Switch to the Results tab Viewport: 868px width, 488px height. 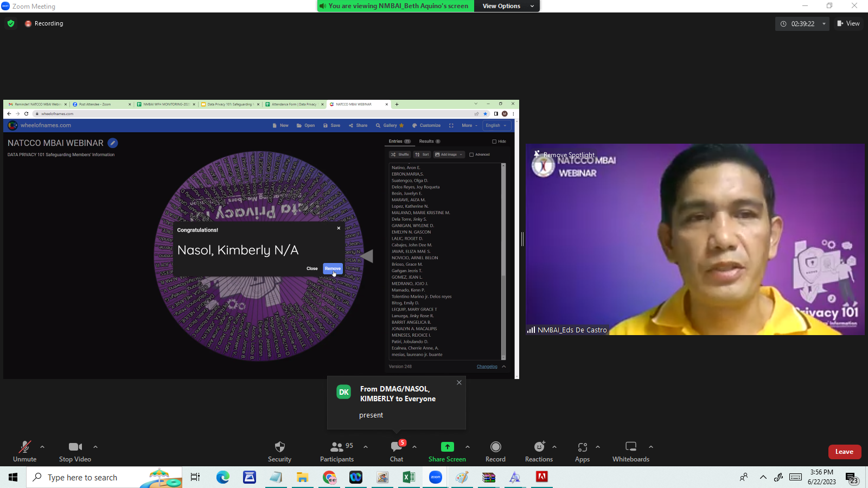pos(430,142)
